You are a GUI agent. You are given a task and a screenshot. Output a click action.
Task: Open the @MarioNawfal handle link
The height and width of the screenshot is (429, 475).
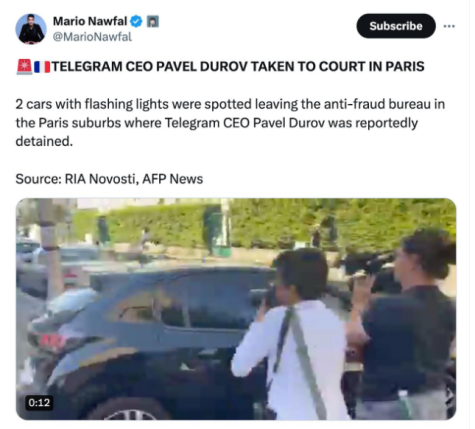coord(92,37)
